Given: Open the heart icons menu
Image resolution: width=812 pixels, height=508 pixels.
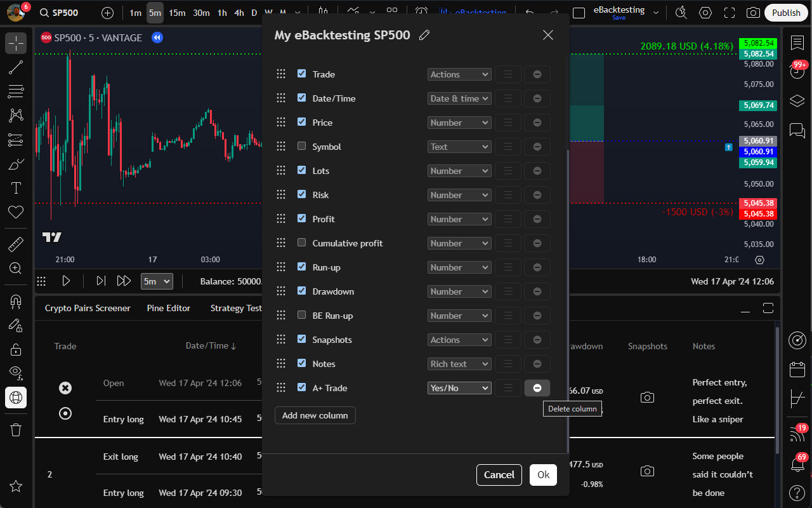Looking at the screenshot, I should [x=16, y=212].
